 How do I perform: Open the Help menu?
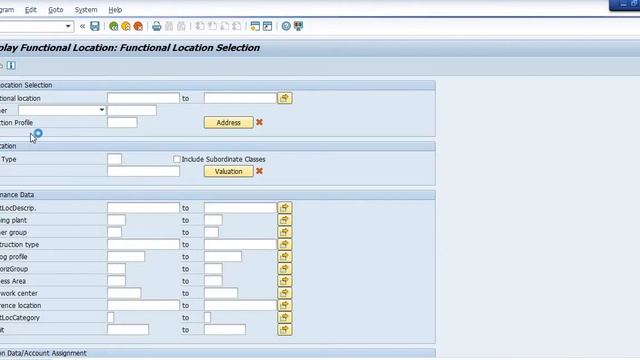click(115, 10)
